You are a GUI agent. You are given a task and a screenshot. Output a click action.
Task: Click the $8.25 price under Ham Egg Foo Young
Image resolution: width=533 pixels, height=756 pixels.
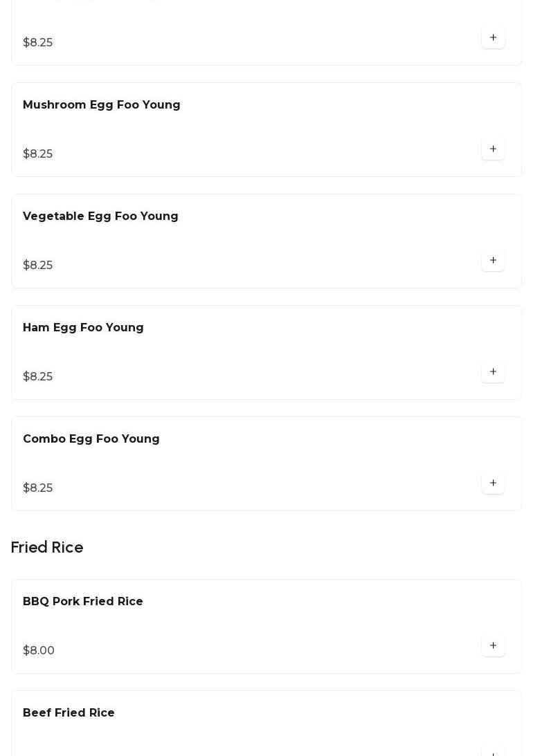[x=38, y=377]
